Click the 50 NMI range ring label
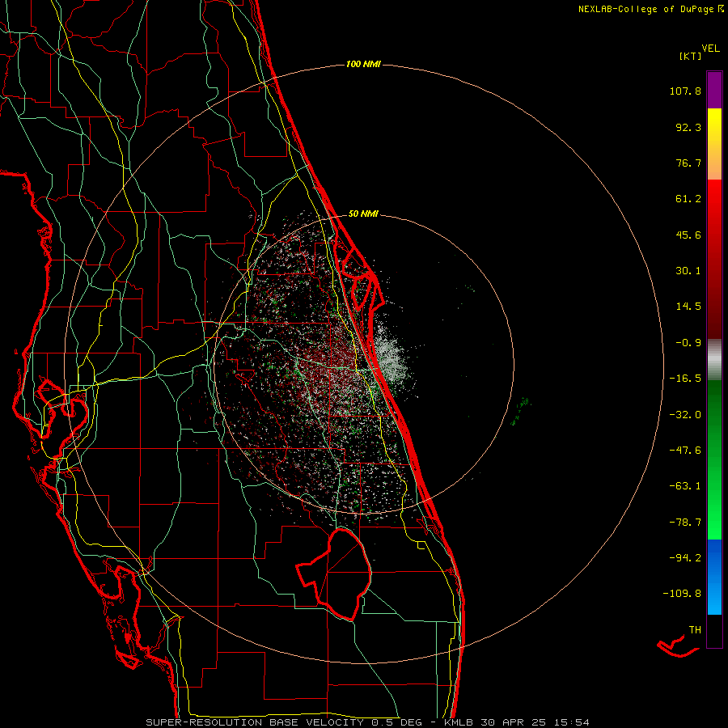 click(363, 214)
